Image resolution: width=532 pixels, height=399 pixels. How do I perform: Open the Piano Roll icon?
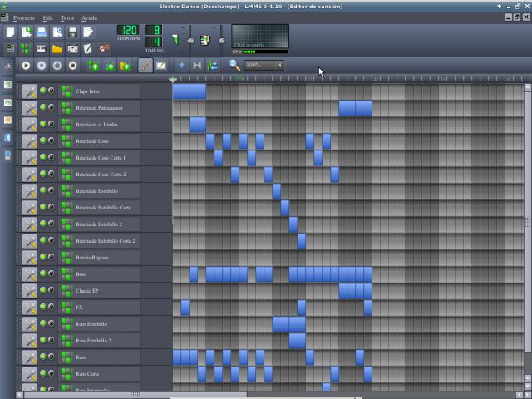tap(42, 49)
